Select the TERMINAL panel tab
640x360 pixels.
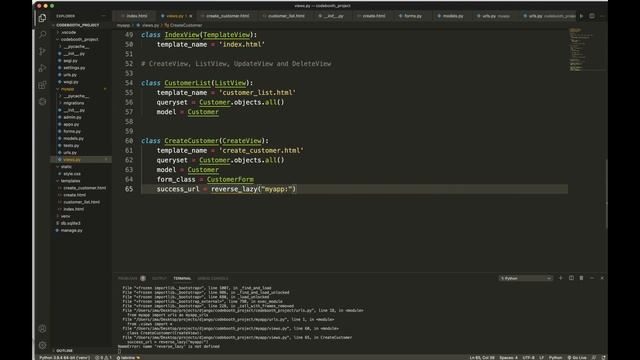tap(182, 278)
